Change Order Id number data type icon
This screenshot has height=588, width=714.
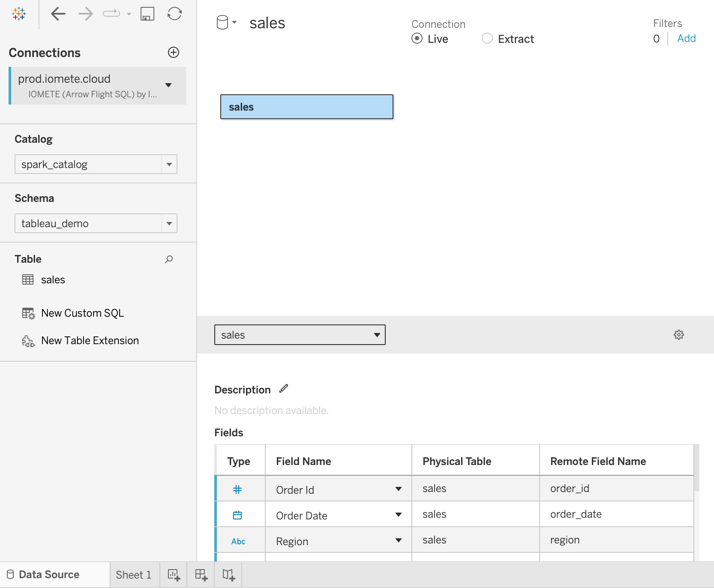[237, 489]
